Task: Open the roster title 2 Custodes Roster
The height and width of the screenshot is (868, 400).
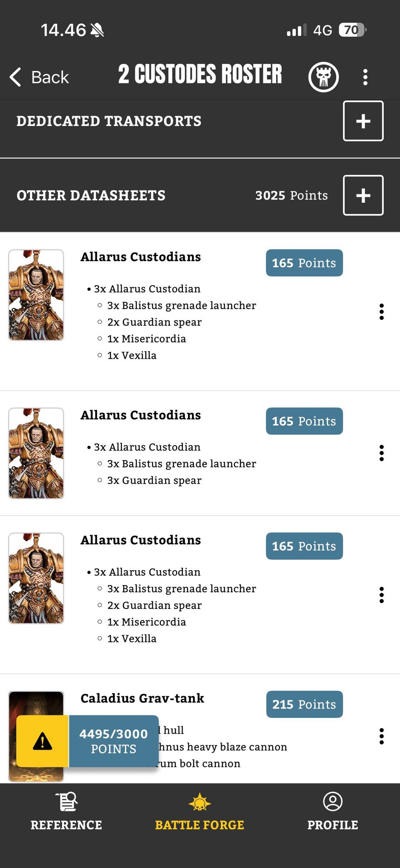Action: click(200, 74)
